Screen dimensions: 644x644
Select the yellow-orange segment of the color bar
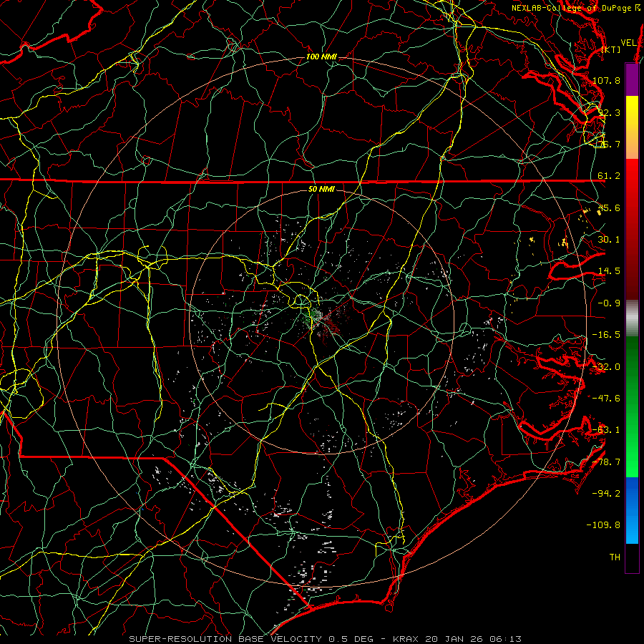pos(632,127)
